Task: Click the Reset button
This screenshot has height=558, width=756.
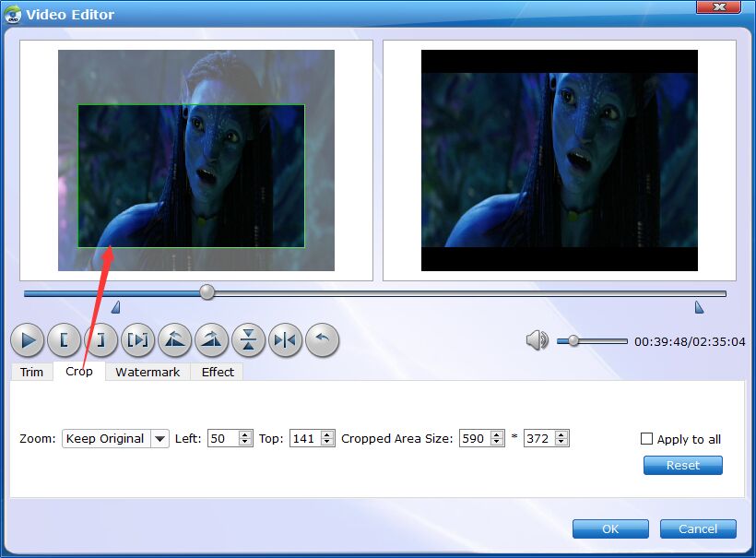Action: point(683,466)
